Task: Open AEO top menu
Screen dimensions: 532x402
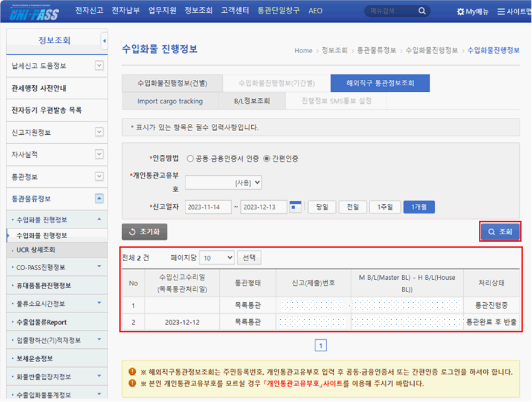Action: [x=315, y=11]
